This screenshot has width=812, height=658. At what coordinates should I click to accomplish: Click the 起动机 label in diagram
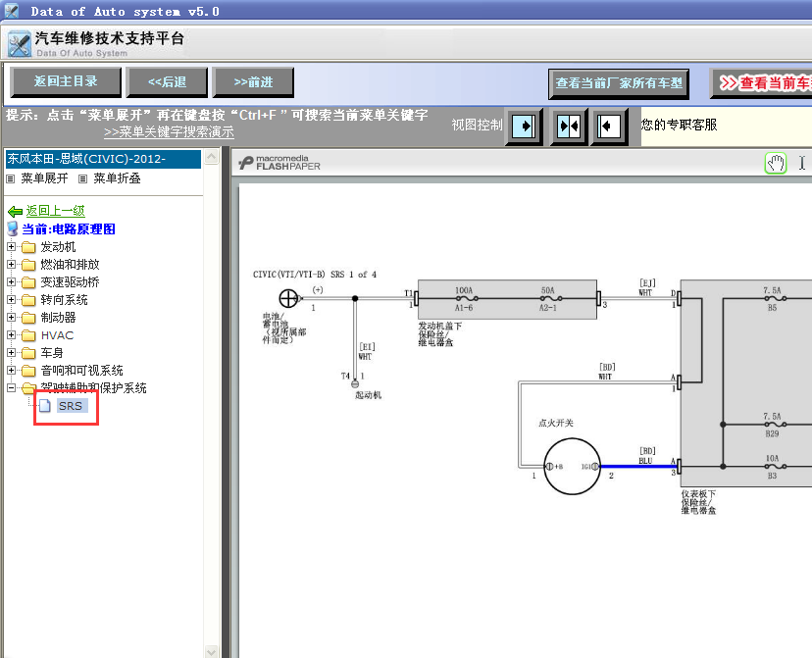pyautogui.click(x=368, y=395)
